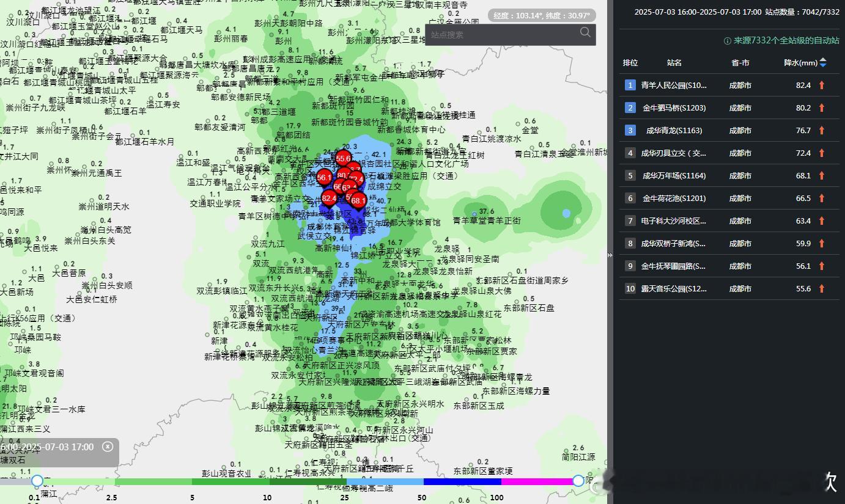Screen dimensions: 845x504
Task: Click the 简阳江源 station label on map
Action: pos(578,457)
